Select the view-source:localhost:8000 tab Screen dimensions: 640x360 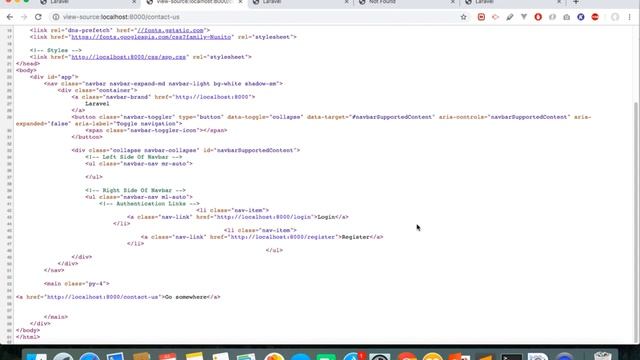(194, 2)
